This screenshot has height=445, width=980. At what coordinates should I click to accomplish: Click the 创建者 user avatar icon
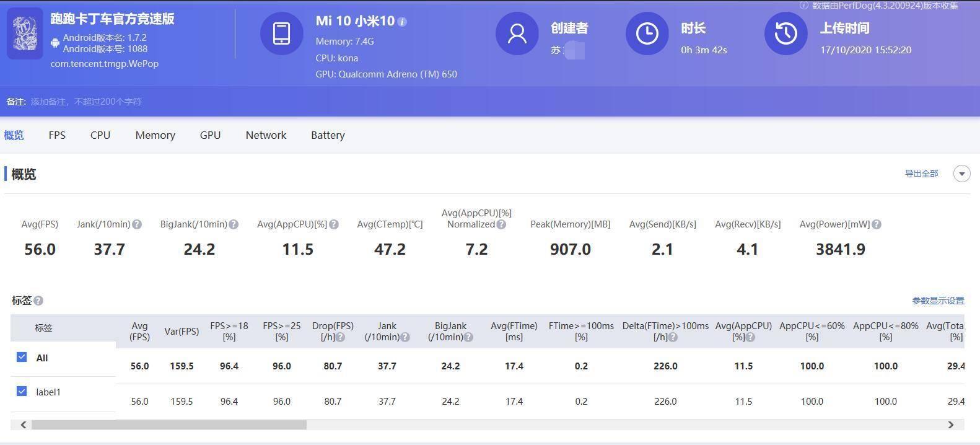517,33
